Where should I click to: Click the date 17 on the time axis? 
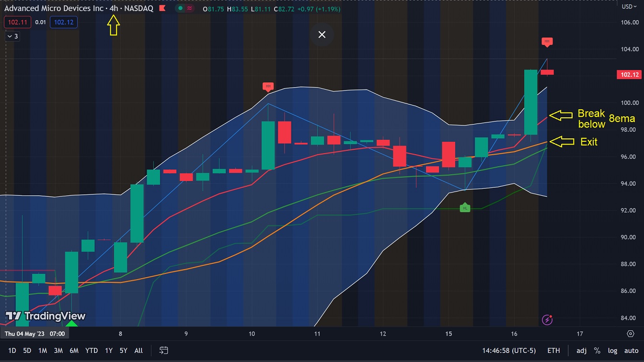click(580, 333)
